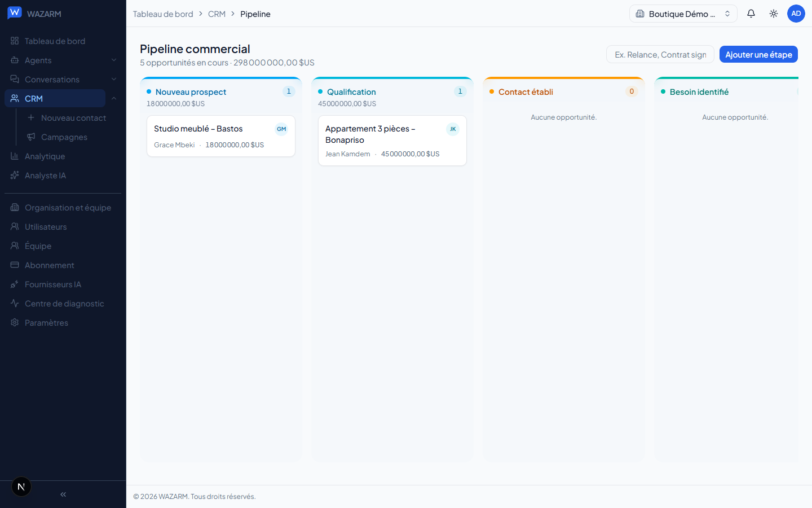
Task: Click the Abonnement card icon
Action: (x=15, y=265)
